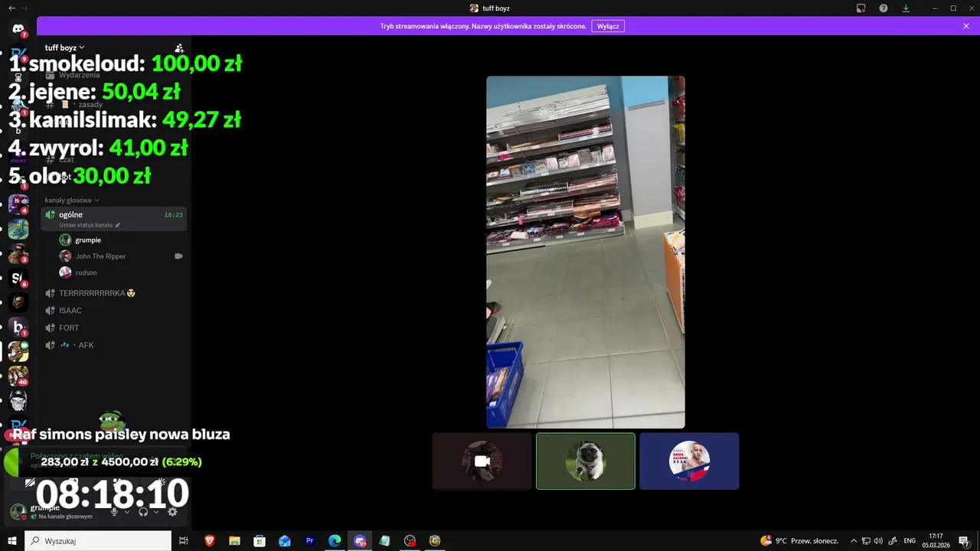This screenshot has width=980, height=551.
Task: Click grumpie's avatar in the user panel
Action: 18,511
